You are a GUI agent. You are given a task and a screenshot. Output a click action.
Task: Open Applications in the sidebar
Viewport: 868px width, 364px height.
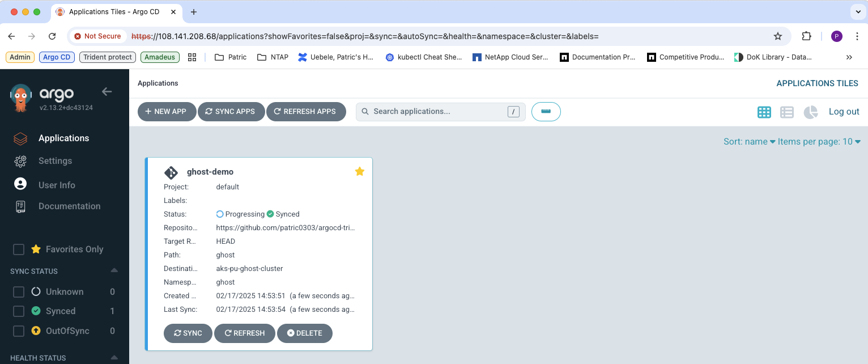point(63,138)
